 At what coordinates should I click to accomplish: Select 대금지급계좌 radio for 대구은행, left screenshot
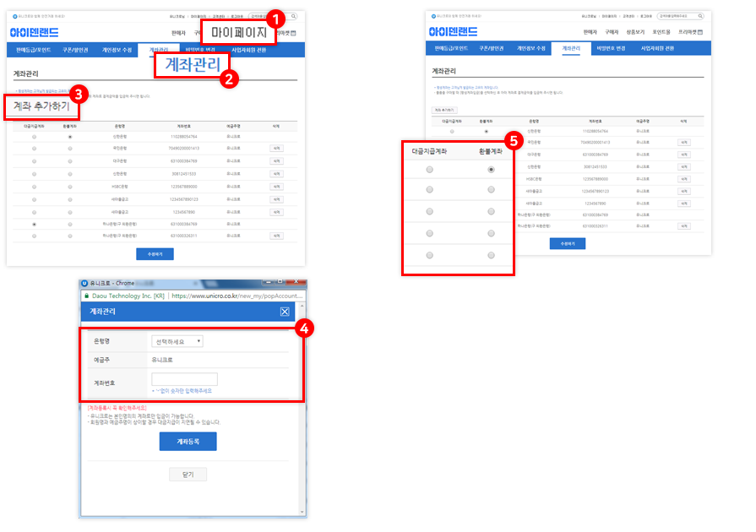pyautogui.click(x=35, y=161)
